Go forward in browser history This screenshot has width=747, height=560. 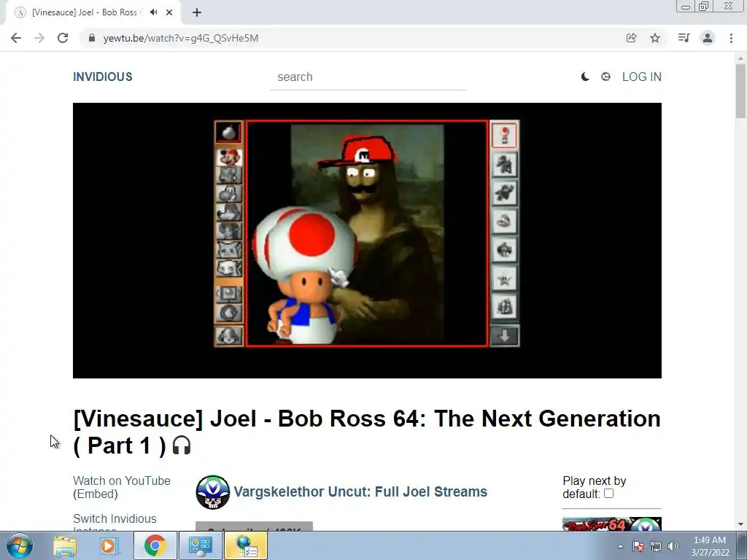[39, 38]
